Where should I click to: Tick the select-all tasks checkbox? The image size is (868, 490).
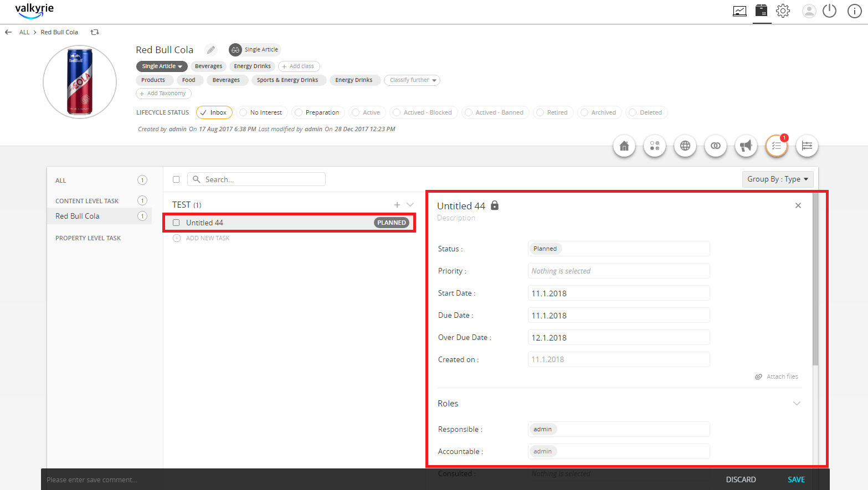click(176, 179)
